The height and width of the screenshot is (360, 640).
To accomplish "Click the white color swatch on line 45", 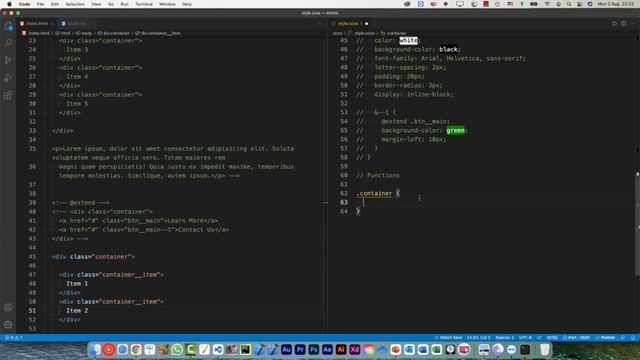I will click(409, 40).
